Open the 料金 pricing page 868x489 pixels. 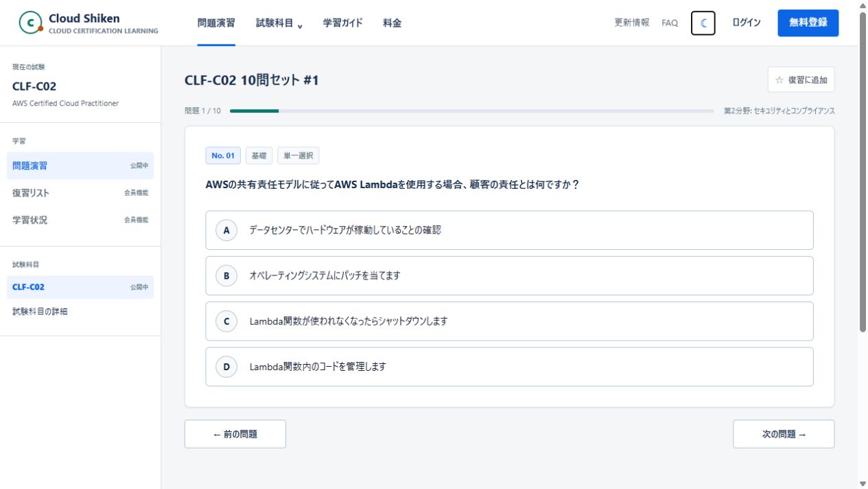tap(392, 23)
